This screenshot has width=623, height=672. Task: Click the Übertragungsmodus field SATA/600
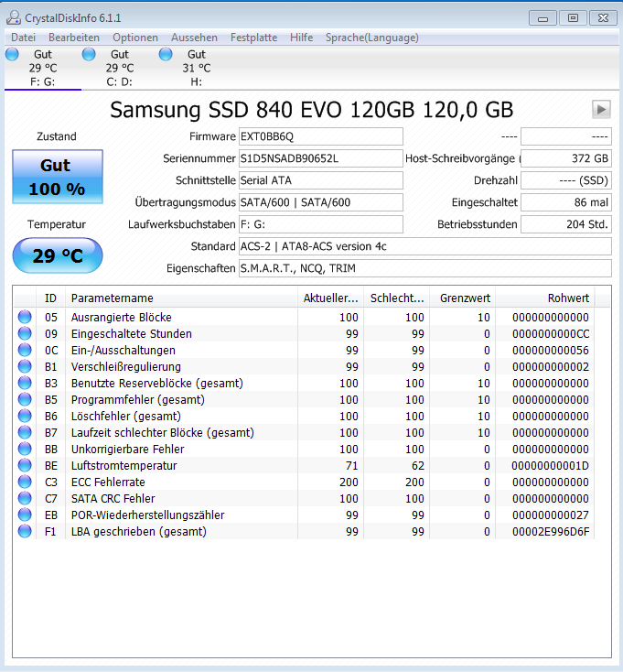[x=321, y=202]
